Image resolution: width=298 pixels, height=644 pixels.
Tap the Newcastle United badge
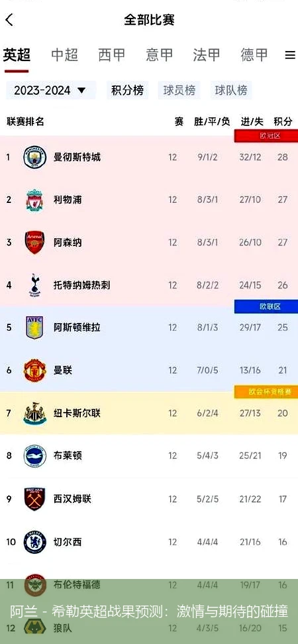coord(35,413)
